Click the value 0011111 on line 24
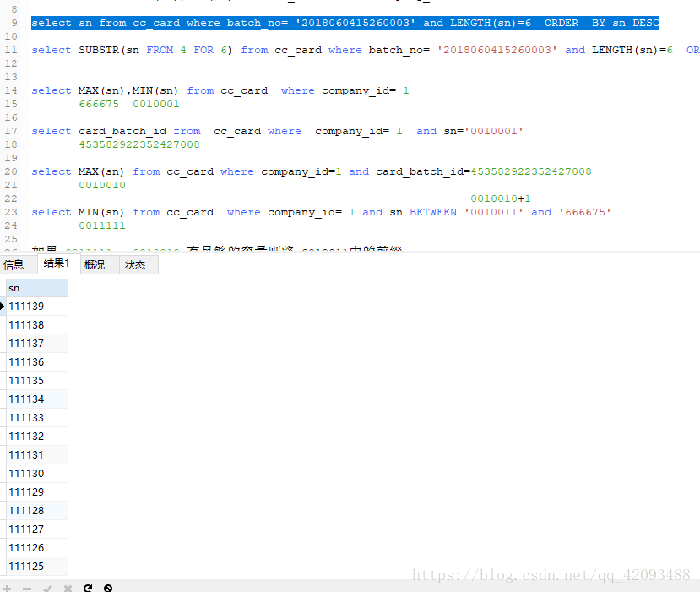700x592 pixels. coord(102,225)
